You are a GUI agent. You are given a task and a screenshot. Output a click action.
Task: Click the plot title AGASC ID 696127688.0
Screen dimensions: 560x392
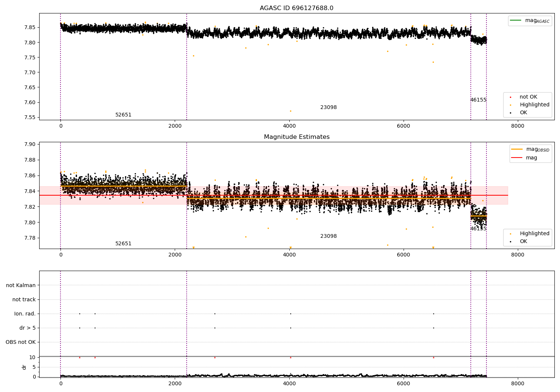[296, 8]
